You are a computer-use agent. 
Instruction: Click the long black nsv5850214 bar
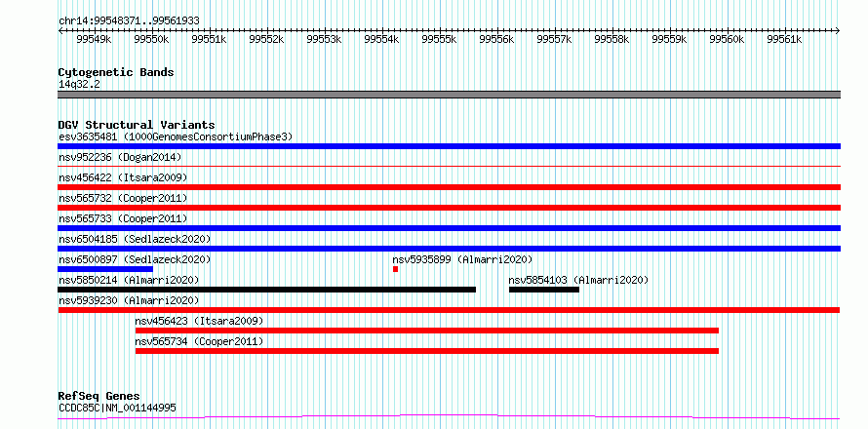267,290
